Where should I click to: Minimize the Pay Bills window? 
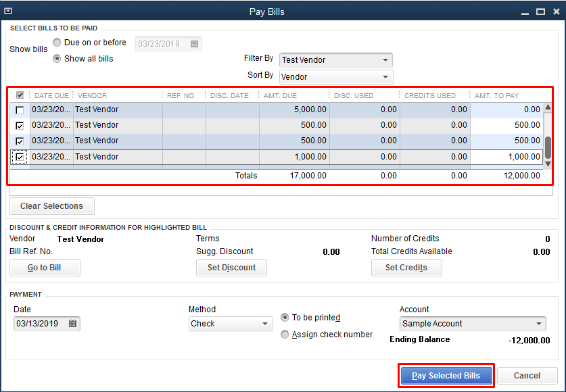pos(525,11)
